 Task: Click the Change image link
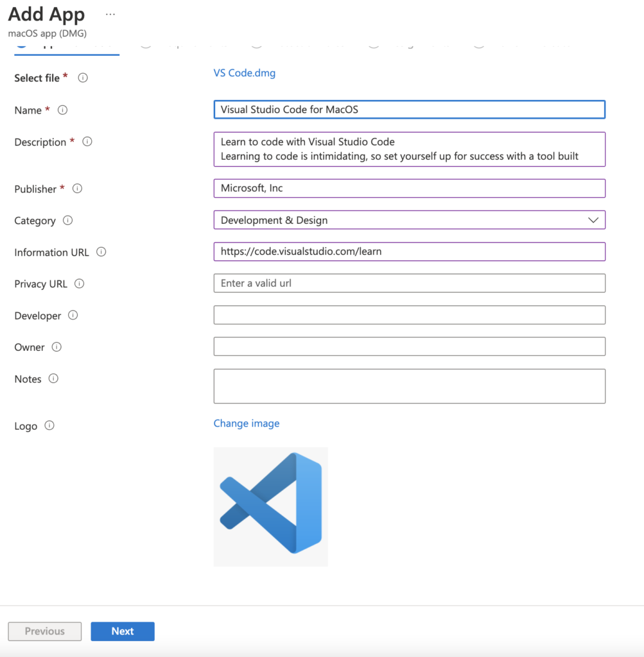click(247, 423)
